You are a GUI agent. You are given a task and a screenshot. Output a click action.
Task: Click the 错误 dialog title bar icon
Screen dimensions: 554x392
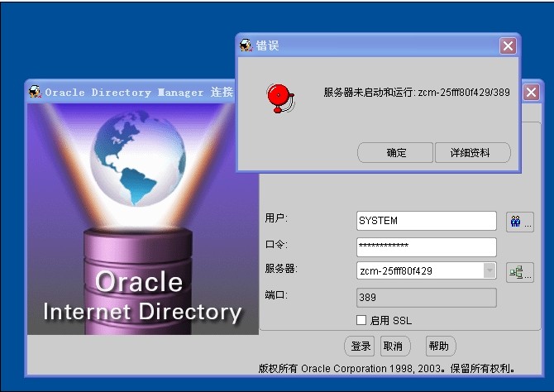pyautogui.click(x=246, y=45)
